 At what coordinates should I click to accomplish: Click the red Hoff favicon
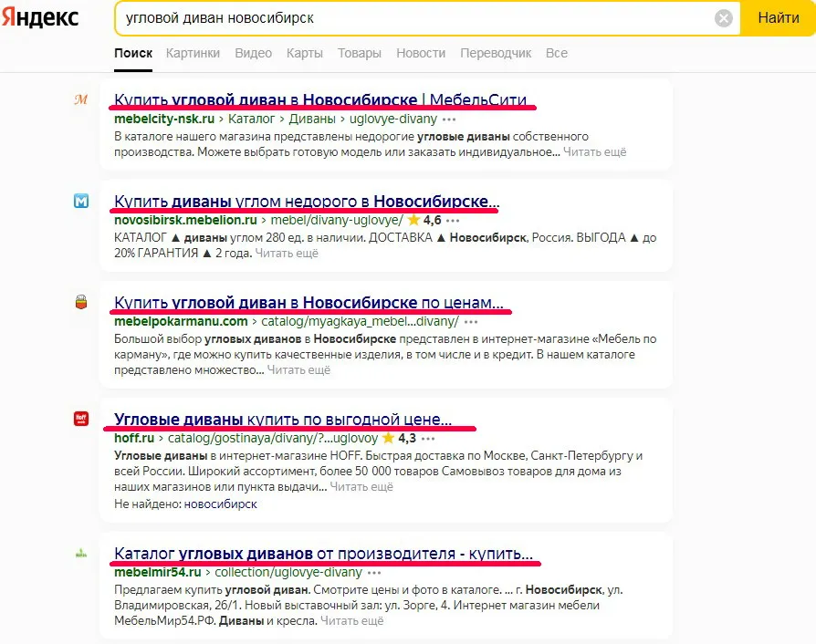tap(80, 419)
